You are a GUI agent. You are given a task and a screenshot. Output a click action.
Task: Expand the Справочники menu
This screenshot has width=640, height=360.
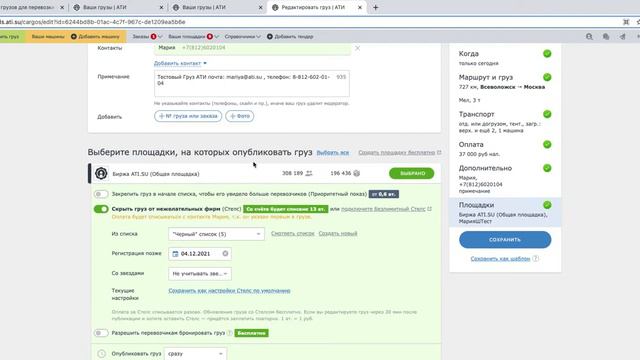click(x=242, y=37)
